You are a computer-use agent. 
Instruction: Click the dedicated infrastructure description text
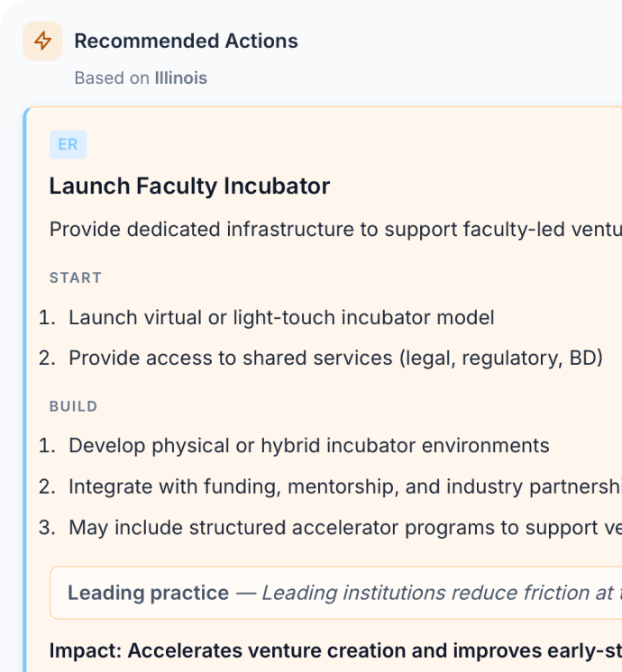pyautogui.click(x=334, y=230)
